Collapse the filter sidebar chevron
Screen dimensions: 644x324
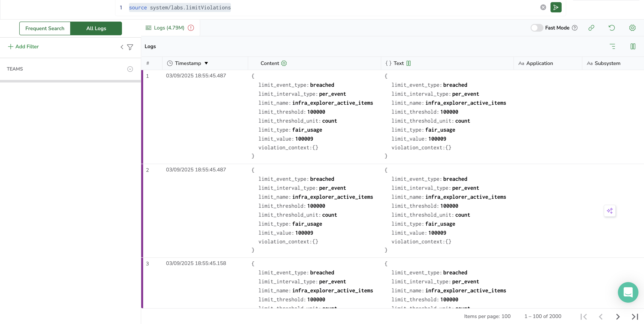coord(122,47)
